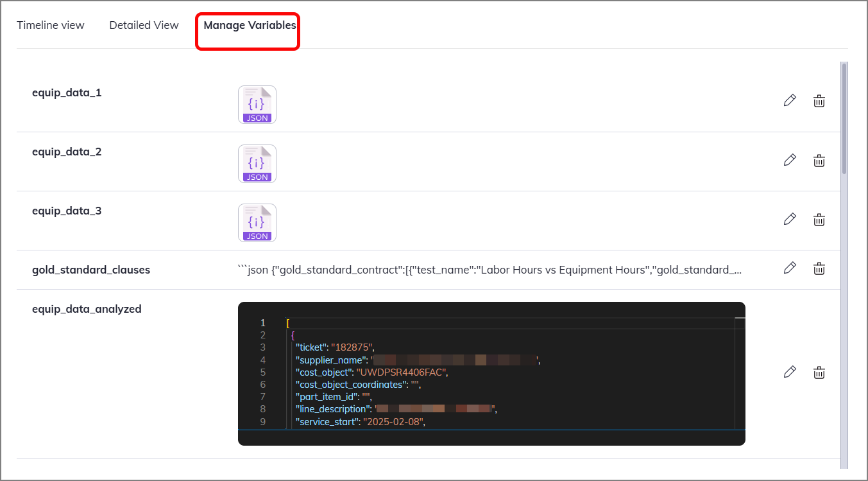Delete the equip_data_analyzed variable
Screen dimensions: 868x481
[819, 372]
